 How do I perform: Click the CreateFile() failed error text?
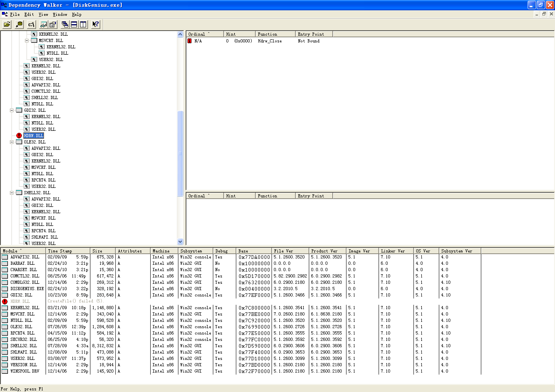(75, 301)
